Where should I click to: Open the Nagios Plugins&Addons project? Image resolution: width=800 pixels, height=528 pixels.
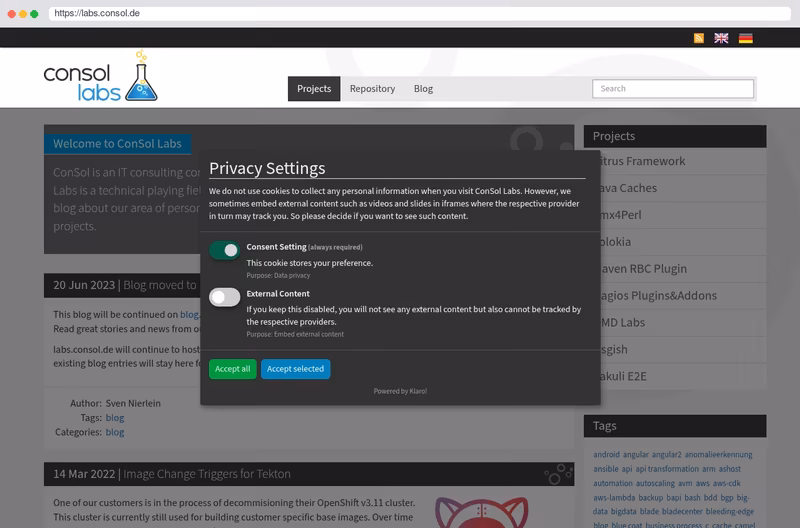click(675, 296)
